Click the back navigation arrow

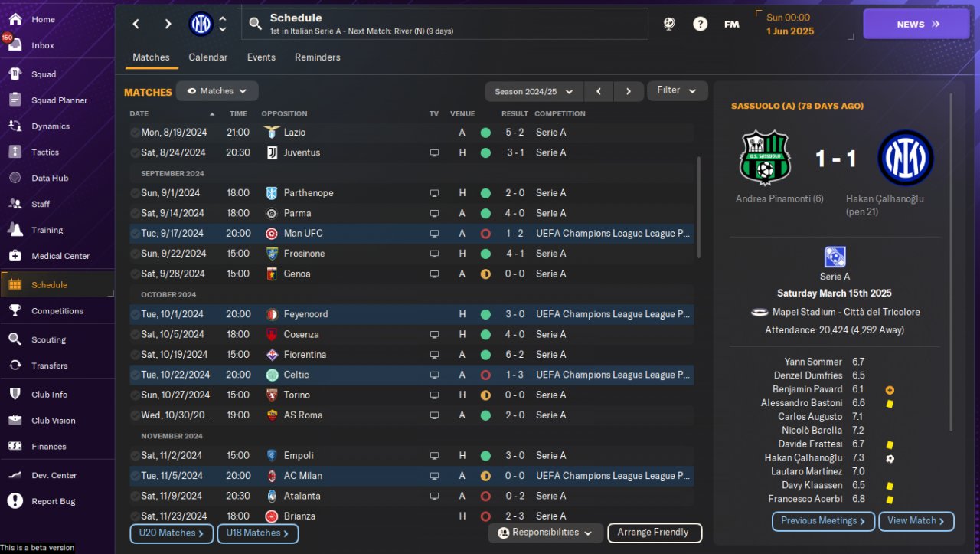[x=136, y=25]
